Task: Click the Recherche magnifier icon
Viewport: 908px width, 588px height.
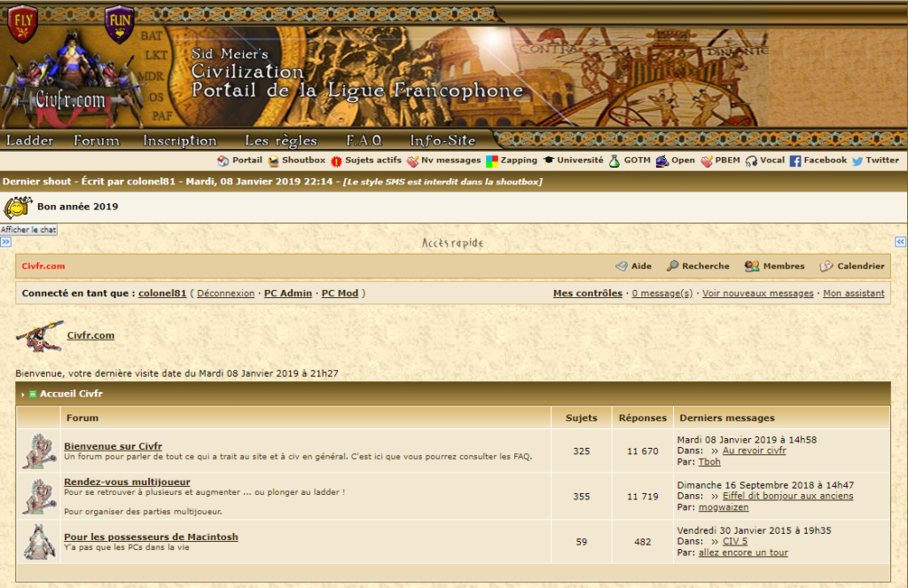Action: (x=672, y=266)
